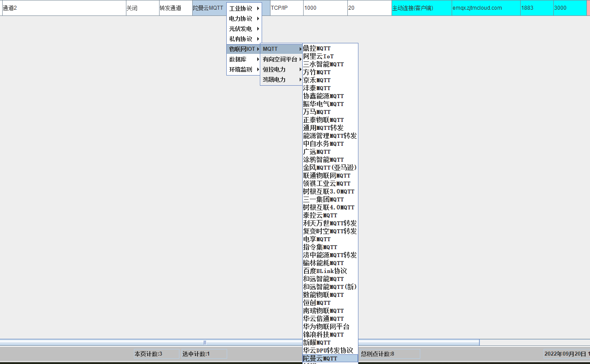Open the 电力协议 submenu
Viewport: 590px width, 364px height.
pyautogui.click(x=244, y=19)
